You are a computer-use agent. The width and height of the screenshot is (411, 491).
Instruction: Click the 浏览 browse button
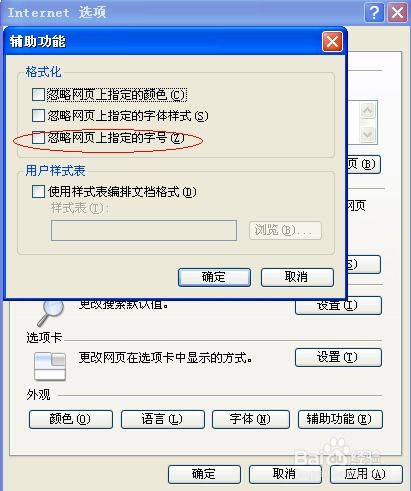tap(285, 230)
